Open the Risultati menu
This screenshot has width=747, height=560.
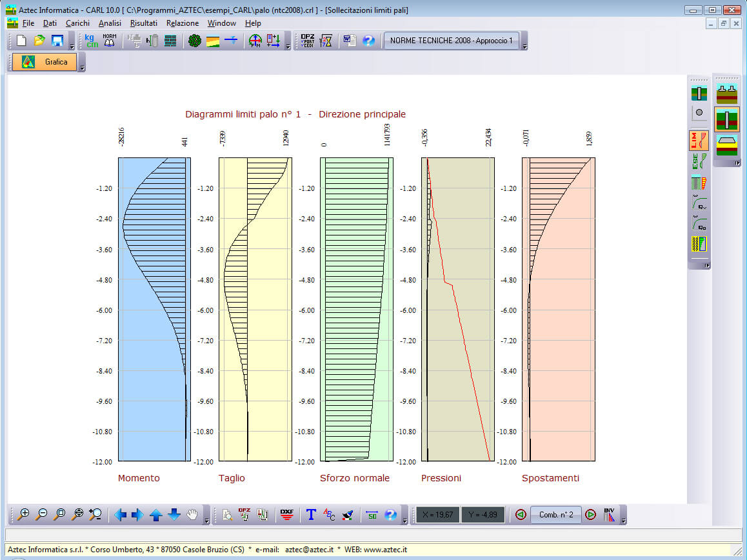(143, 23)
